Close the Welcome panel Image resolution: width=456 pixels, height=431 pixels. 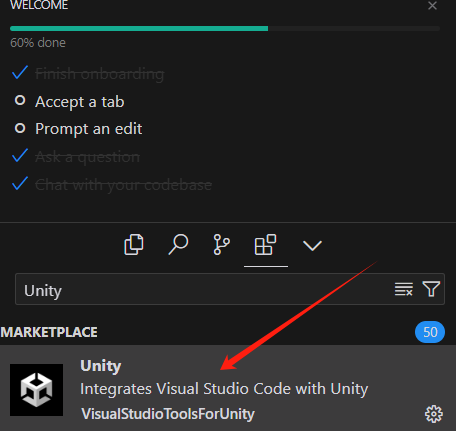[432, 6]
